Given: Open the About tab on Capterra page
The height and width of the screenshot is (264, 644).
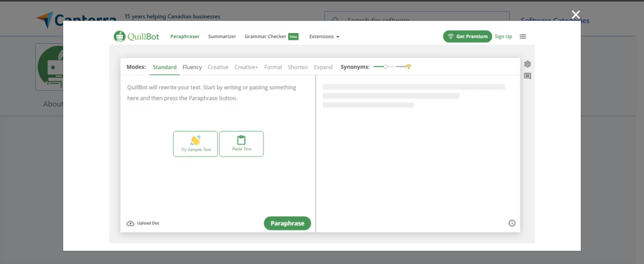Looking at the screenshot, I should pos(53,104).
